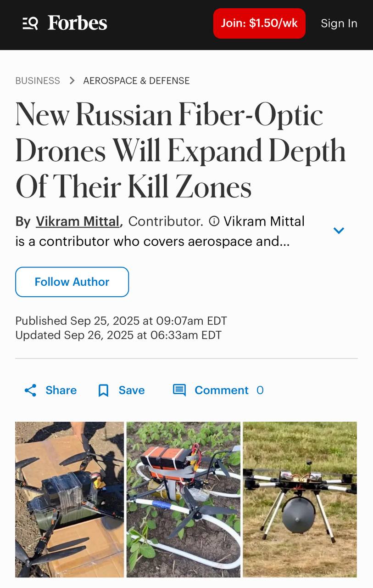Open the left drone on cardboard photo
Viewport: 373px width, 588px height.
click(70, 499)
